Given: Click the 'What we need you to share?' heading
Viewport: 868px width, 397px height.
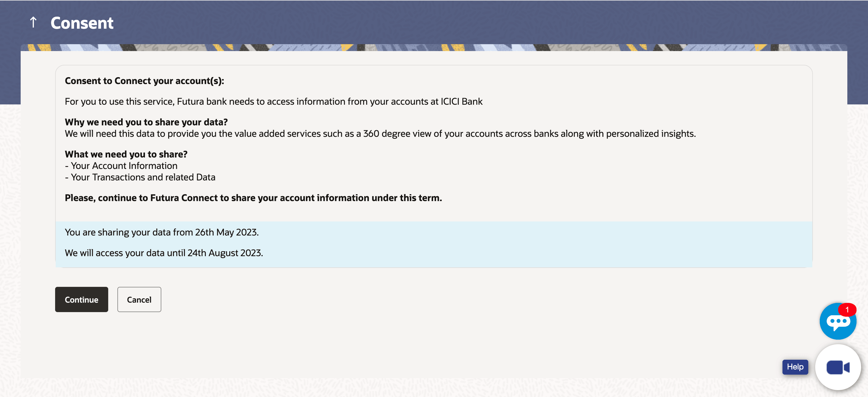Looking at the screenshot, I should [x=126, y=154].
